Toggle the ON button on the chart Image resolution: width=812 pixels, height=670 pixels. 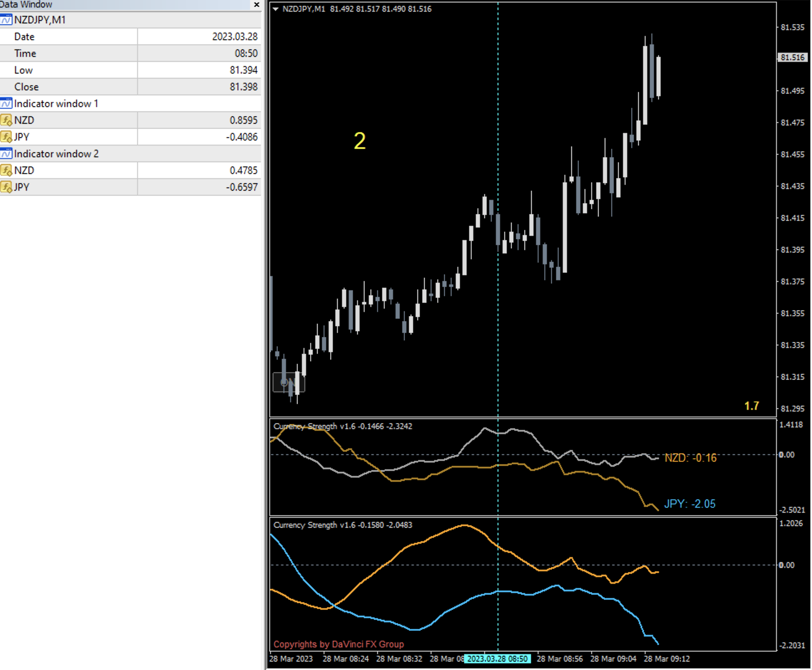click(289, 382)
